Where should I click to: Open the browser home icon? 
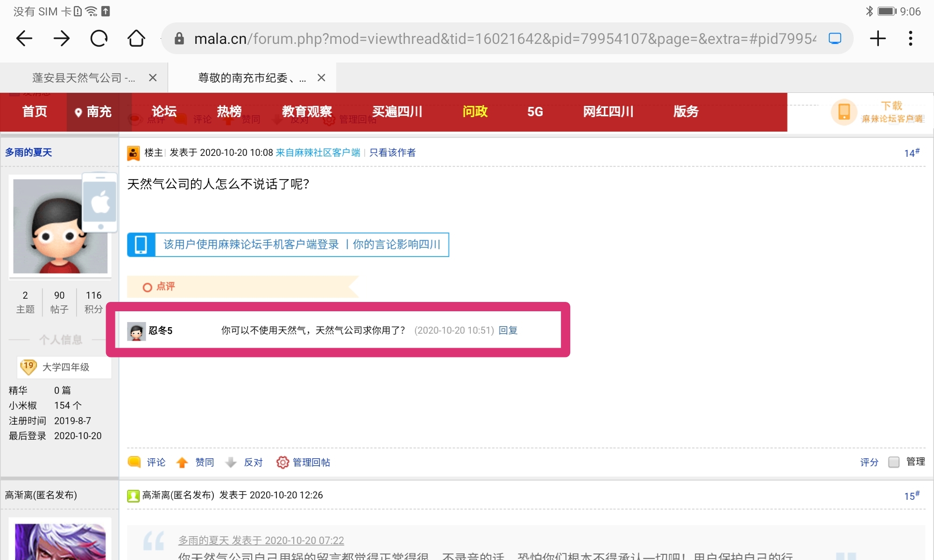point(136,38)
